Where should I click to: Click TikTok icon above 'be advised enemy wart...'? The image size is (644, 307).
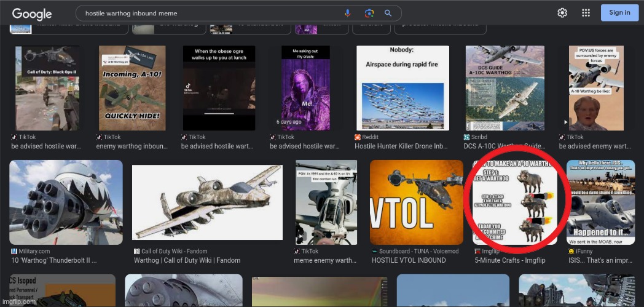tap(562, 137)
